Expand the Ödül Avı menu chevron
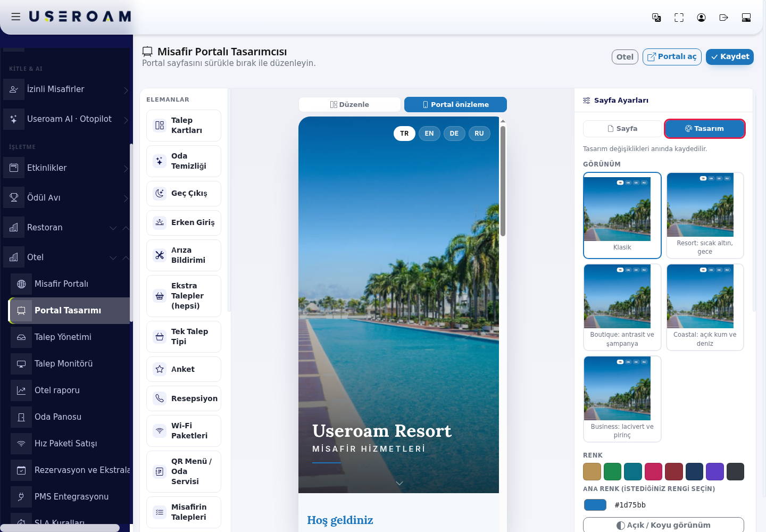The width and height of the screenshot is (766, 532). (x=126, y=198)
